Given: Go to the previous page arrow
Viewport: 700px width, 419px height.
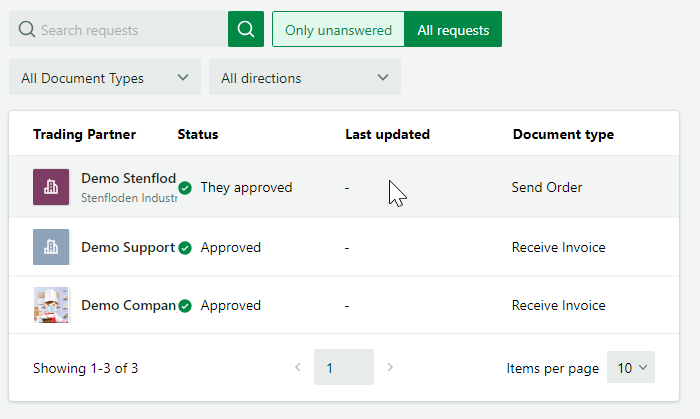Looking at the screenshot, I should click(298, 367).
